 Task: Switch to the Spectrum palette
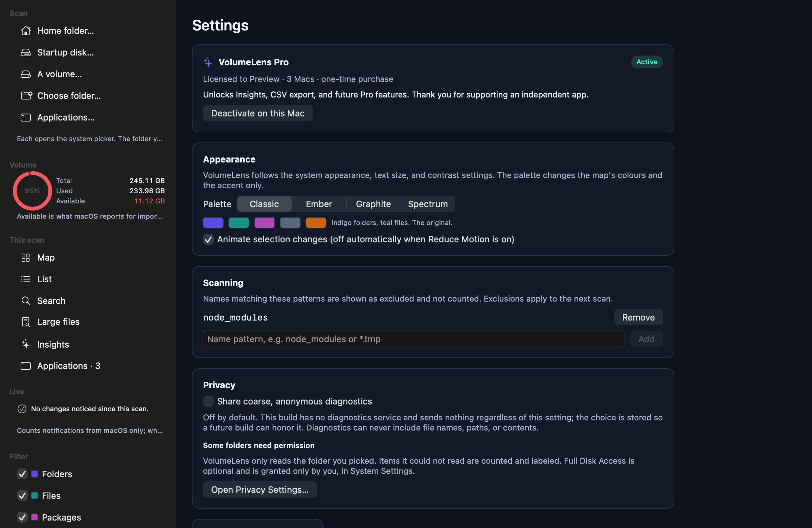[428, 204]
